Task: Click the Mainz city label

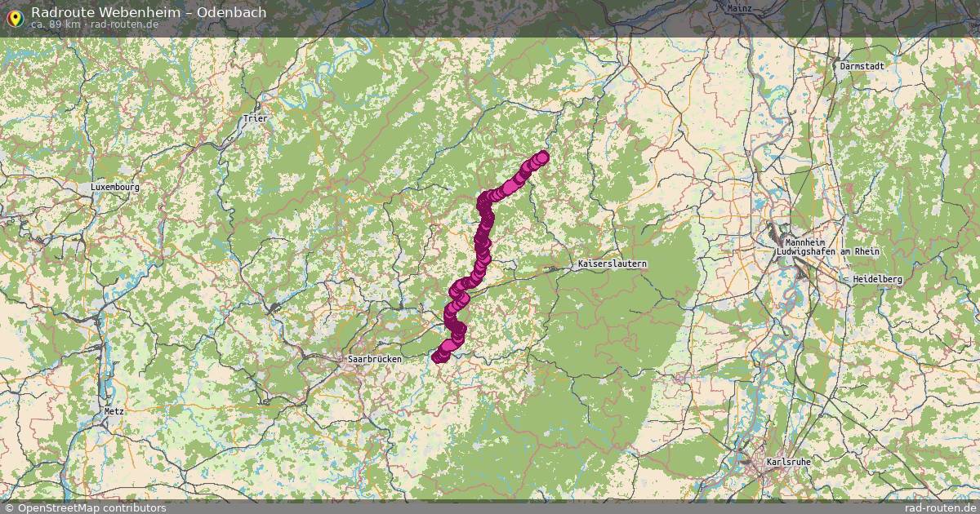Action: tap(739, 8)
